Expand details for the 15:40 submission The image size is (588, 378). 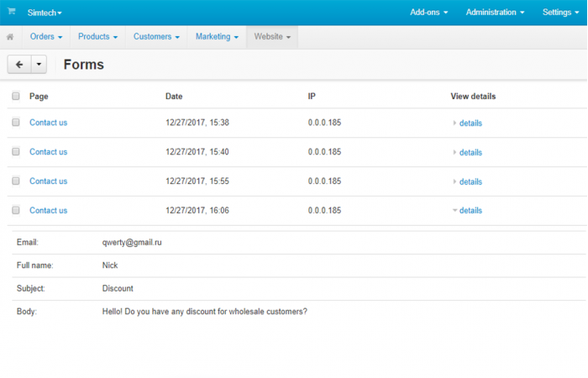pyautogui.click(x=468, y=152)
